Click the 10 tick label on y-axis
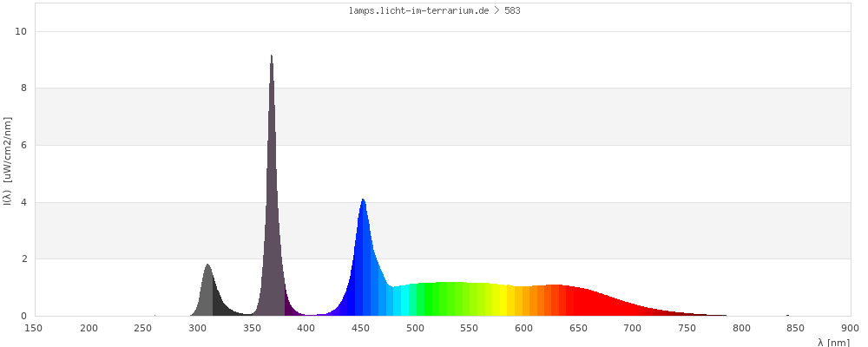The width and height of the screenshot is (868, 347). point(22,31)
